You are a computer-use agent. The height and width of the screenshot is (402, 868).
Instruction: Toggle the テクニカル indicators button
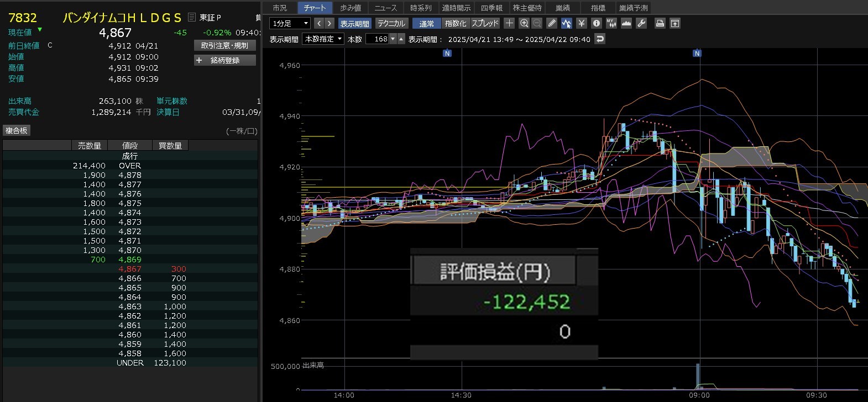[391, 23]
